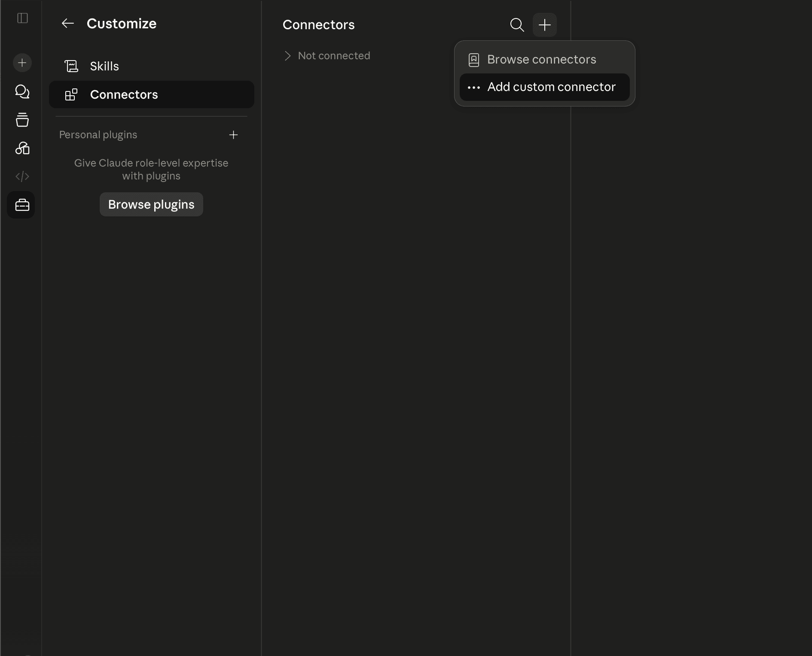Start a new chat with plus icon
Image resolution: width=812 pixels, height=656 pixels.
coord(22,63)
